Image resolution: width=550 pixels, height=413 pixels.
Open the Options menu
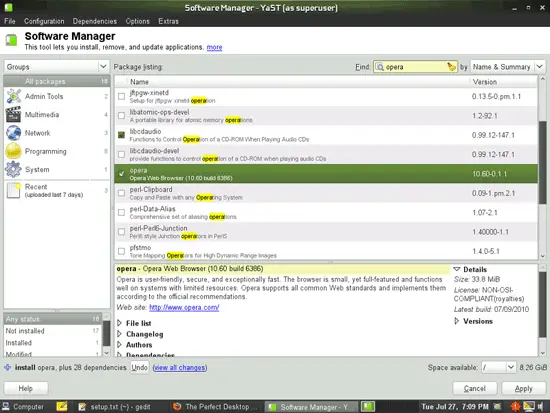click(x=138, y=21)
